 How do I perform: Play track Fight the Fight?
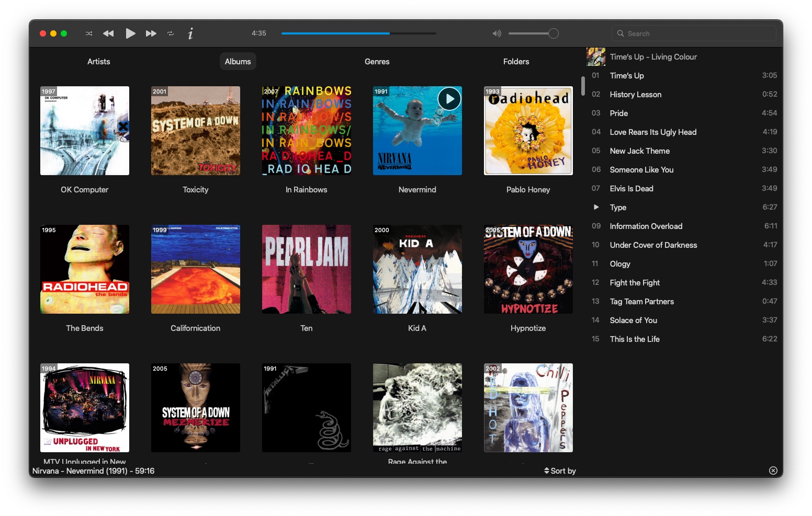[x=684, y=282]
